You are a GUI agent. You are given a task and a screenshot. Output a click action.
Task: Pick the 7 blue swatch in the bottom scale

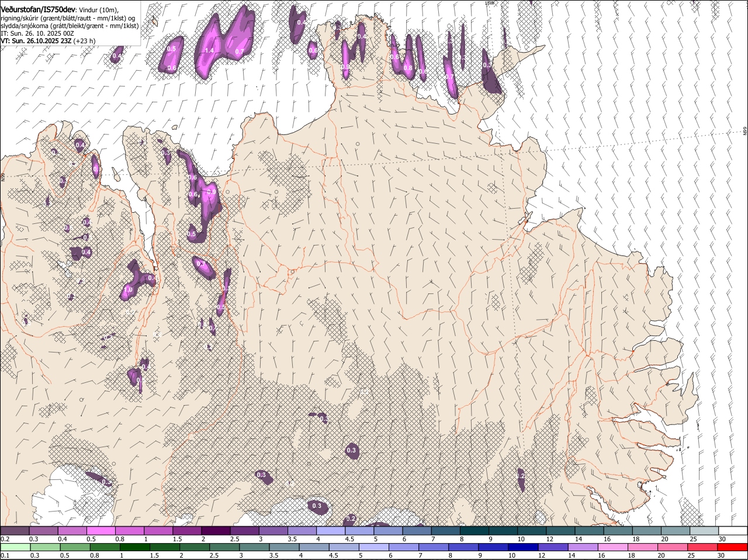433,547
